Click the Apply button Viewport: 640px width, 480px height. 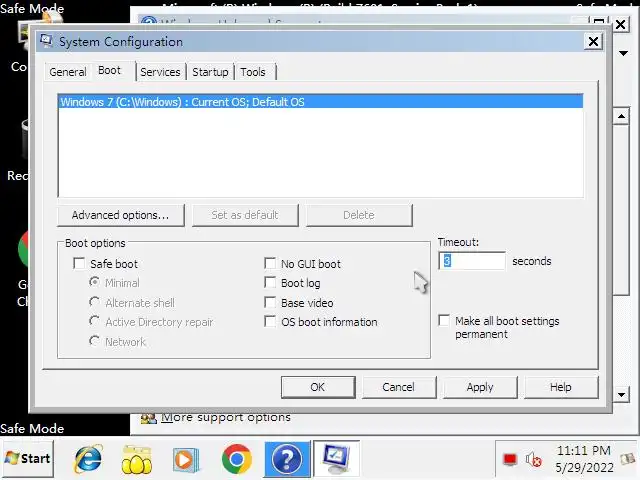(480, 387)
